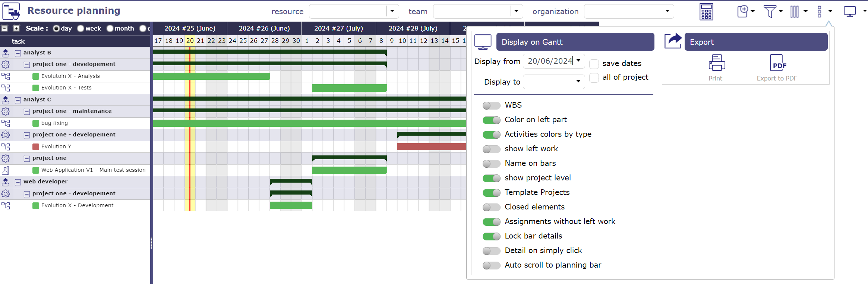Screen dimensions: 868x284
Task: Open the Display from date picker arrow
Action: 578,61
